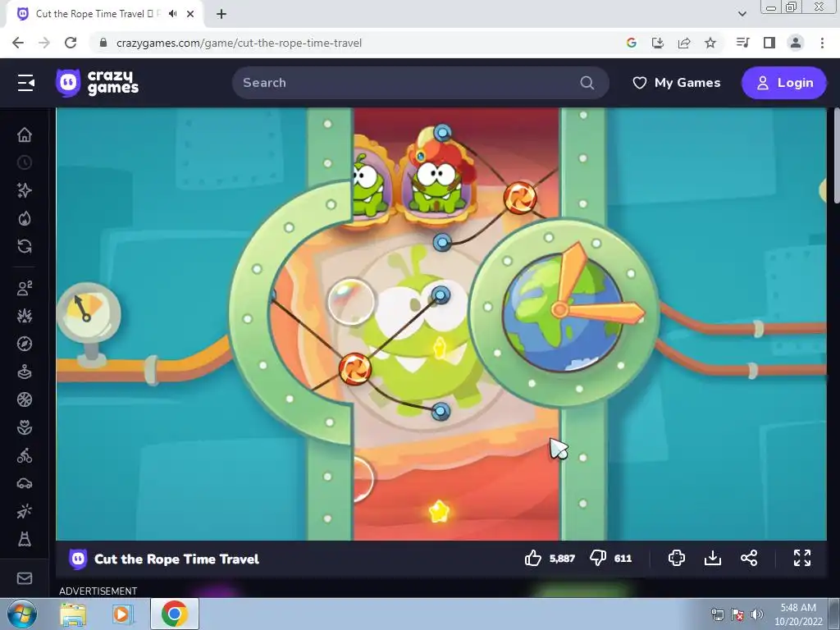Open Windows Explorer from taskbar
The height and width of the screenshot is (630, 840).
(73, 614)
